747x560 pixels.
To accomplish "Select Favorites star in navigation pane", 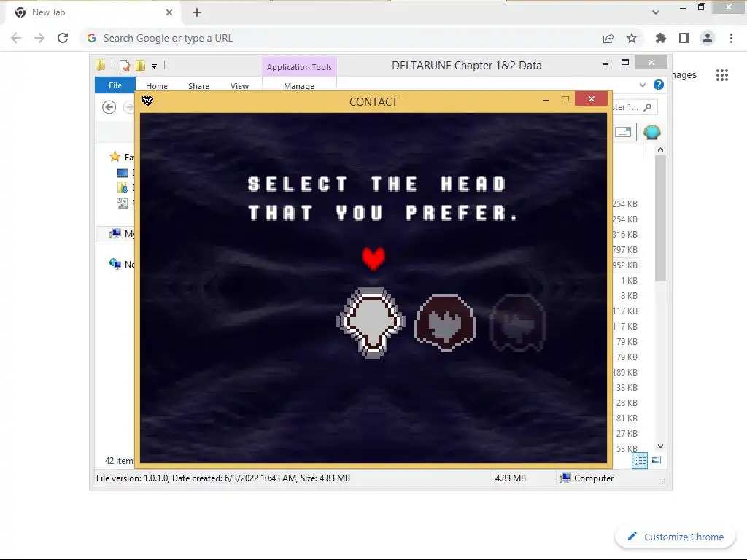I will (115, 157).
